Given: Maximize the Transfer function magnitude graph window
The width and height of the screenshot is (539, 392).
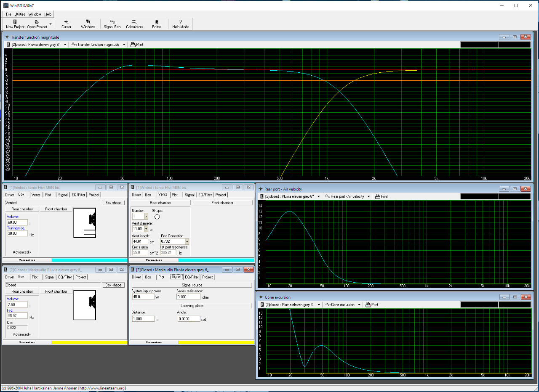Looking at the screenshot, I should point(515,37).
